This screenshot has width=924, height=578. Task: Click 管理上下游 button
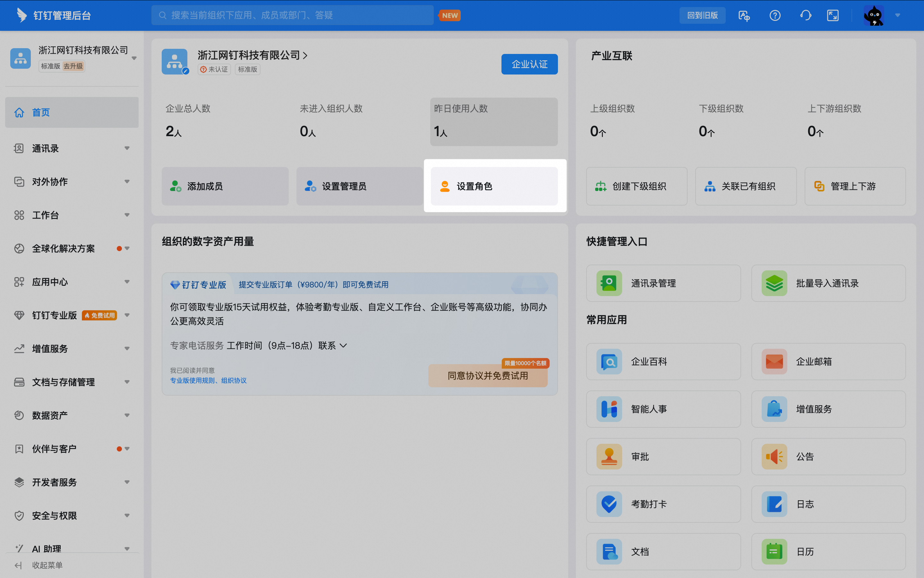pos(855,186)
